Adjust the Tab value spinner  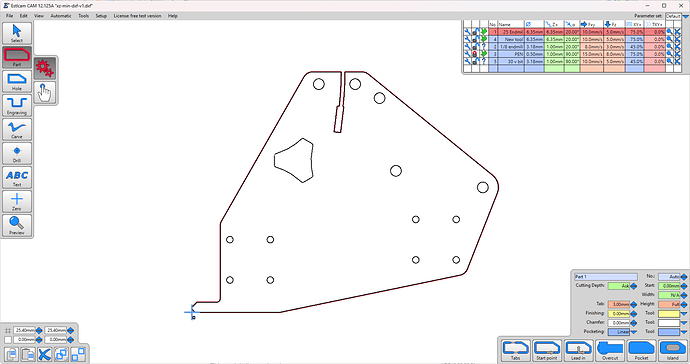click(x=633, y=304)
